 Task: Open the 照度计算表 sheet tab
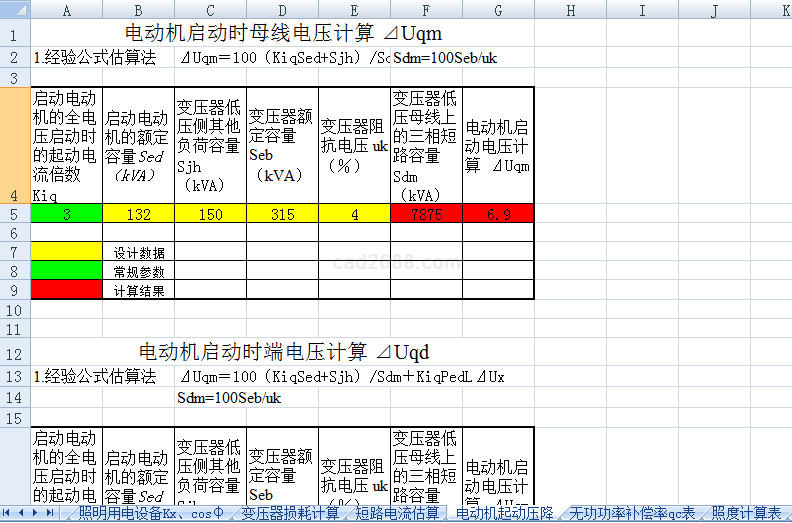(745, 513)
